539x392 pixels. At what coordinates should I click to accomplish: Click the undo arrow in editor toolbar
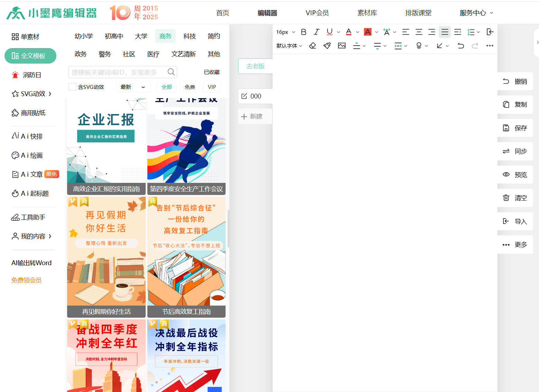tap(460, 46)
